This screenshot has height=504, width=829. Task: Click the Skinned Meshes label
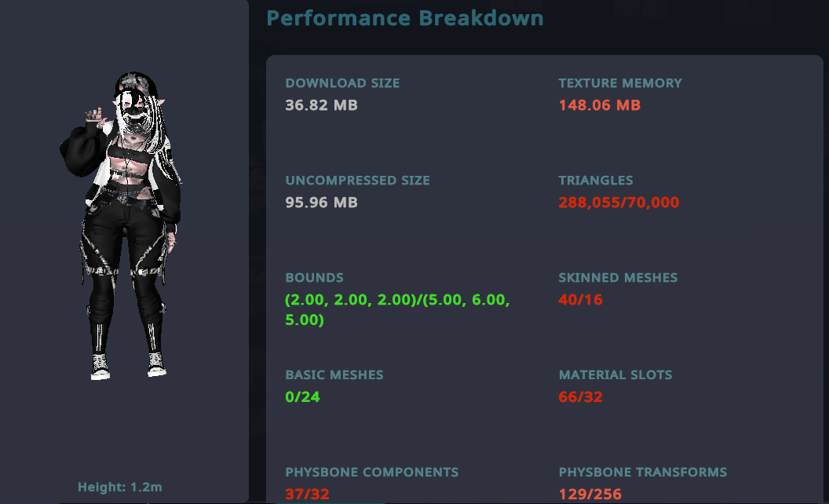click(618, 278)
